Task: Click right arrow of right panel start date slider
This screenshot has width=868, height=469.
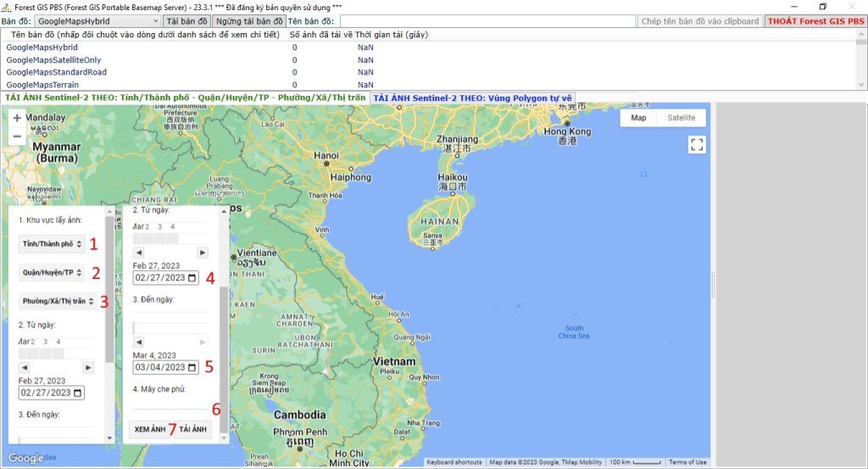Action: [202, 253]
